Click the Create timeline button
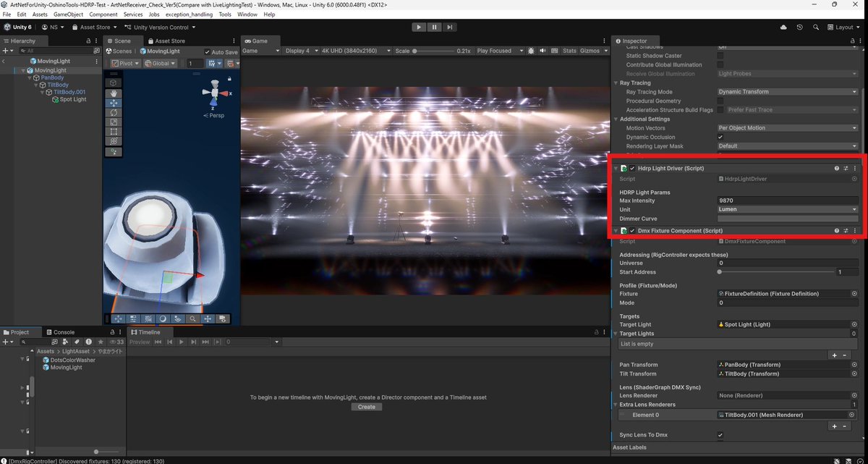This screenshot has width=868, height=464. (x=367, y=407)
